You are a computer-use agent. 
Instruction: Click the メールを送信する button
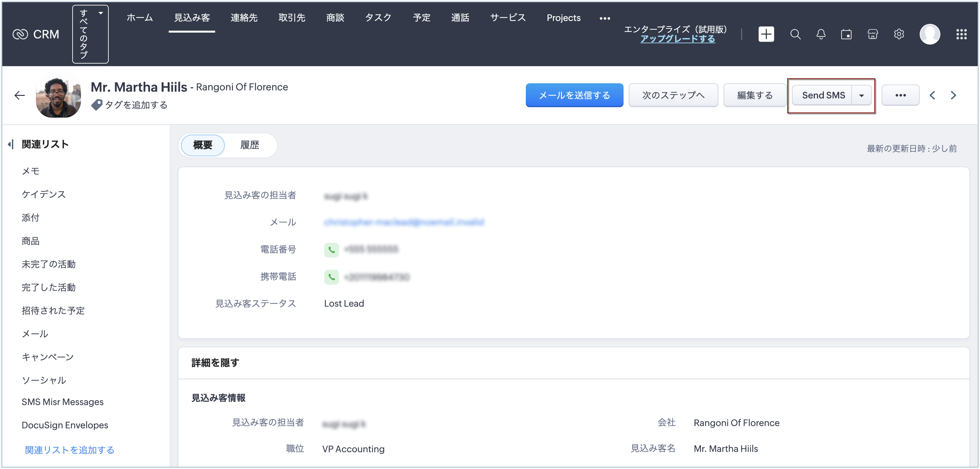(x=574, y=95)
